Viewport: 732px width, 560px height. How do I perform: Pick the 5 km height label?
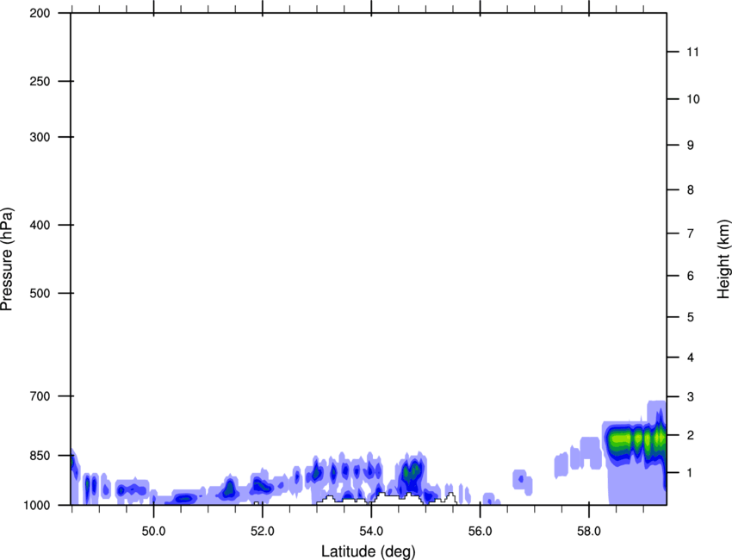coord(691,317)
